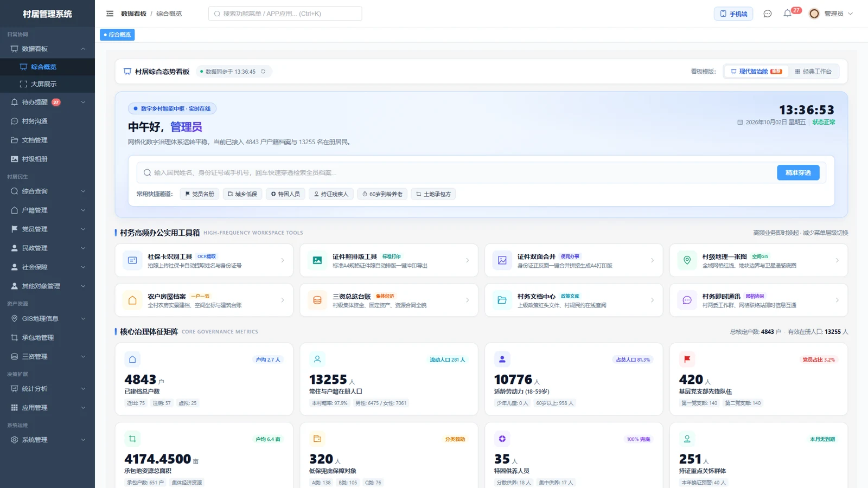Open 村务即时通讯 chat icon
868x488 pixels.
pos(687,300)
